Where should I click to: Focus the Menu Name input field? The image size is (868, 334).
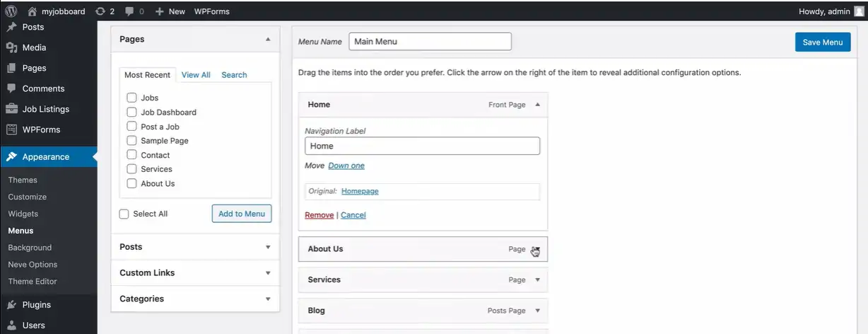pos(430,42)
